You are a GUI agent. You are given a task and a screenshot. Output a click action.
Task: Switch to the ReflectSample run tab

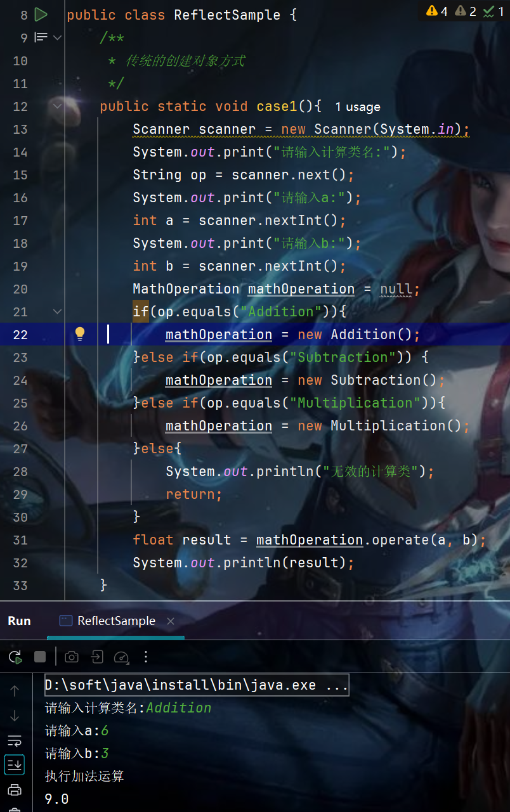coord(115,621)
